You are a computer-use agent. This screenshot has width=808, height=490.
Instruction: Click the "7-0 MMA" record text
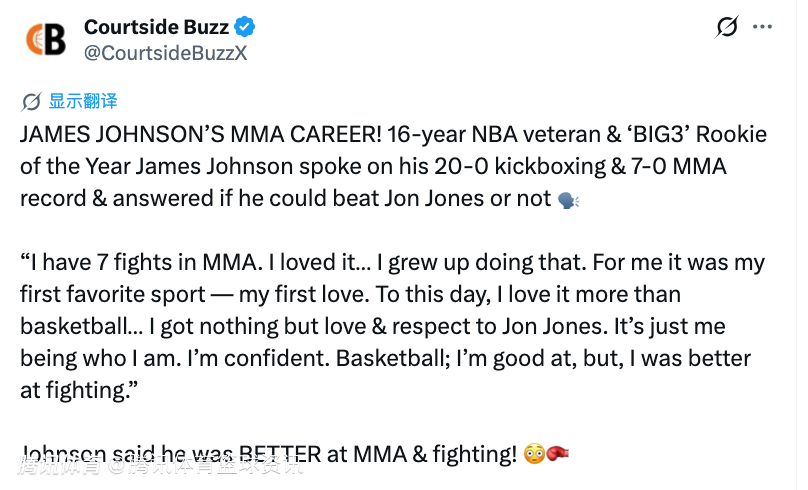click(679, 166)
